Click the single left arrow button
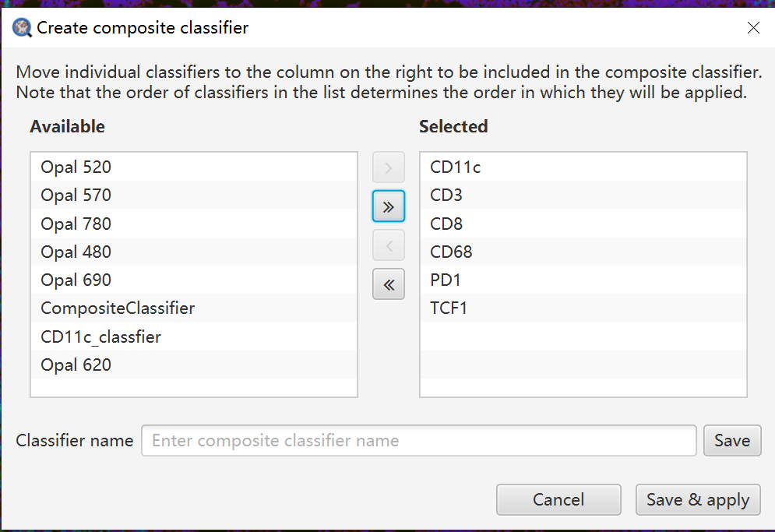Viewport: 775px width, 532px height. 389,245
